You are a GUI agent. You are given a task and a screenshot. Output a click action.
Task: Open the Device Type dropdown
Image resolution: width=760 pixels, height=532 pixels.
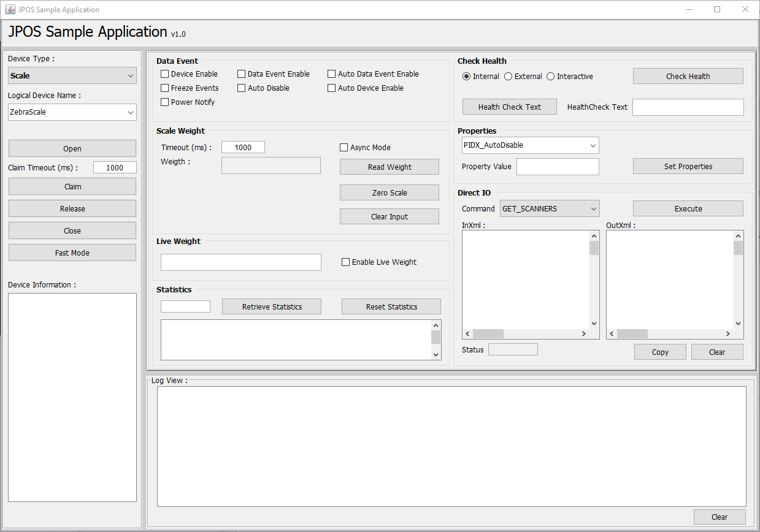click(x=72, y=76)
